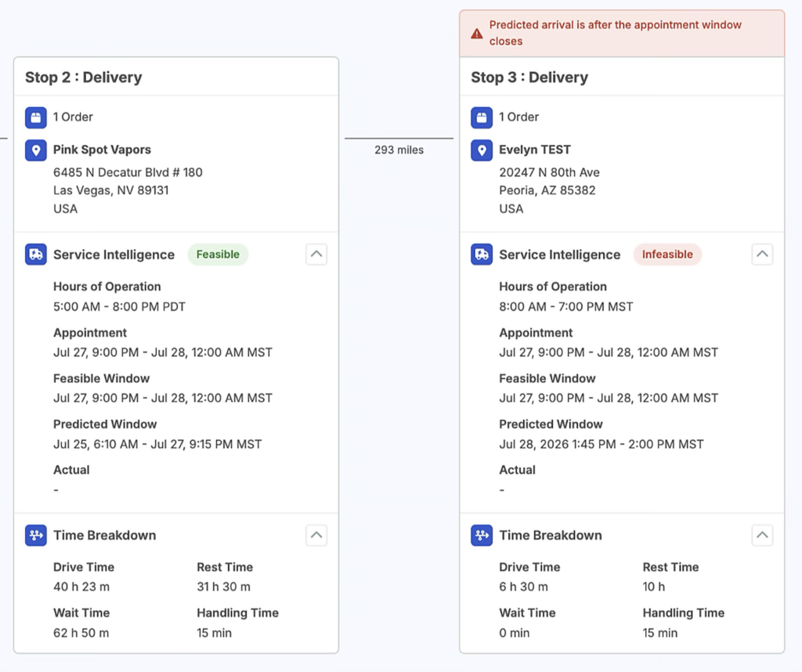Click the 20247 N 80th Ave address line
This screenshot has height=672, width=802.
click(549, 172)
